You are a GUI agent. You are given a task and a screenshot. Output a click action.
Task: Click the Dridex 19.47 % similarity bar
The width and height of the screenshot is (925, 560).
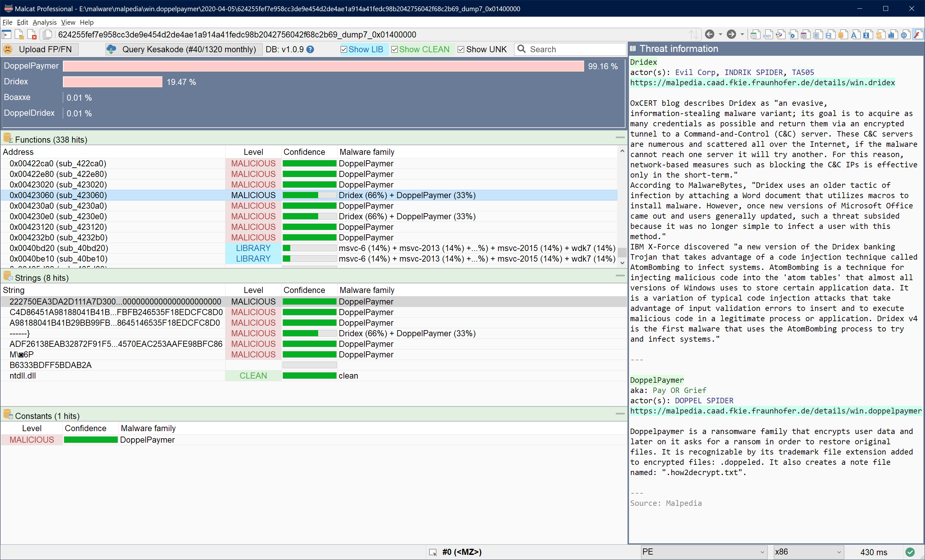coord(113,82)
